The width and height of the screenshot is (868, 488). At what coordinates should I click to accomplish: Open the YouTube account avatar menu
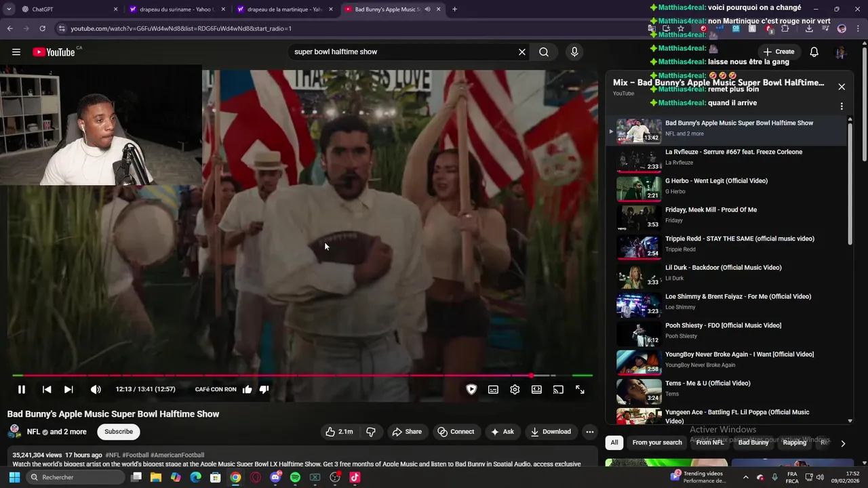841,52
